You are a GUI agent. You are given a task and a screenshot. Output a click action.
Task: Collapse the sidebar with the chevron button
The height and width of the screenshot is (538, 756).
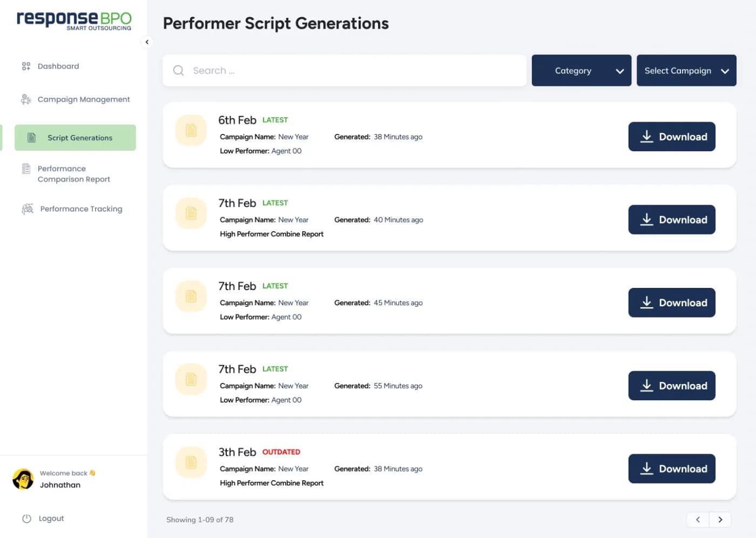point(147,42)
